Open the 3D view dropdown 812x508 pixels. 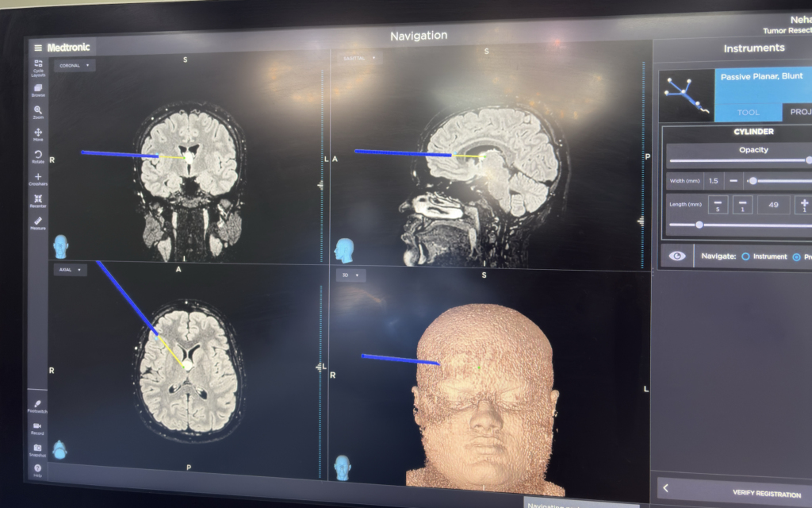(x=350, y=275)
